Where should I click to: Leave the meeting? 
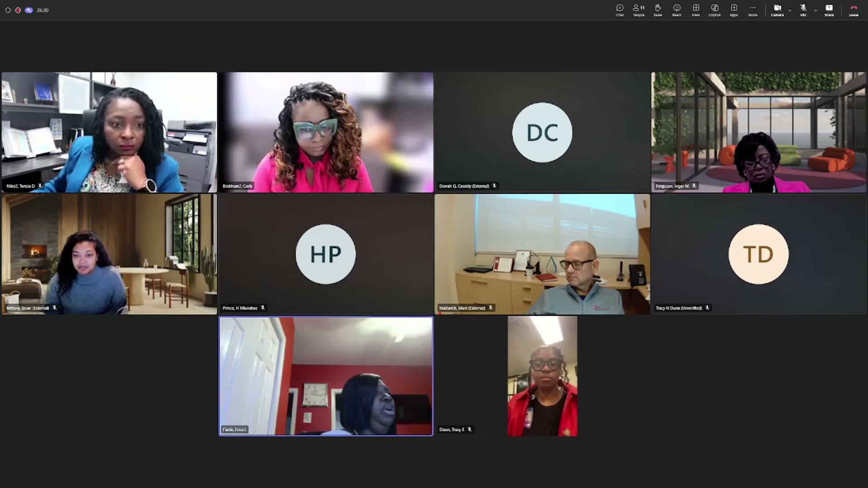pos(854,10)
